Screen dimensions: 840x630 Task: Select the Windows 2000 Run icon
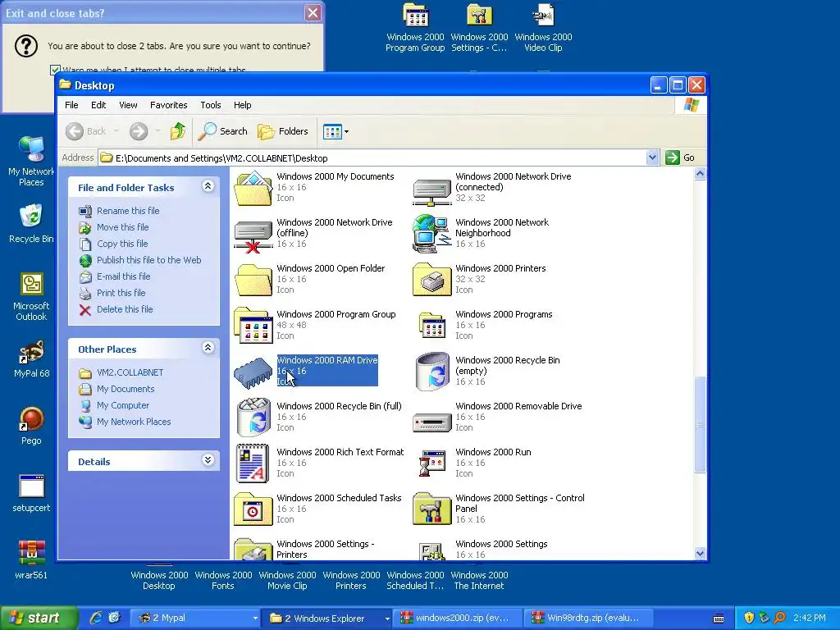pyautogui.click(x=431, y=463)
